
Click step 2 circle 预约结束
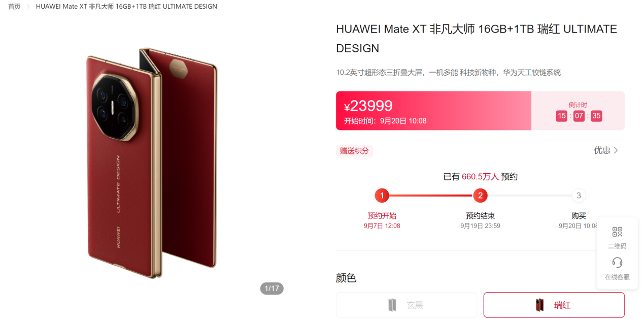pos(480,196)
